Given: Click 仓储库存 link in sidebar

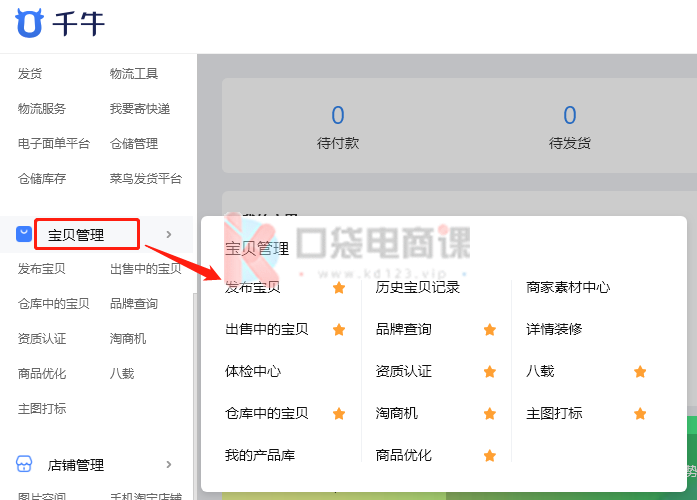Looking at the screenshot, I should tap(42, 179).
